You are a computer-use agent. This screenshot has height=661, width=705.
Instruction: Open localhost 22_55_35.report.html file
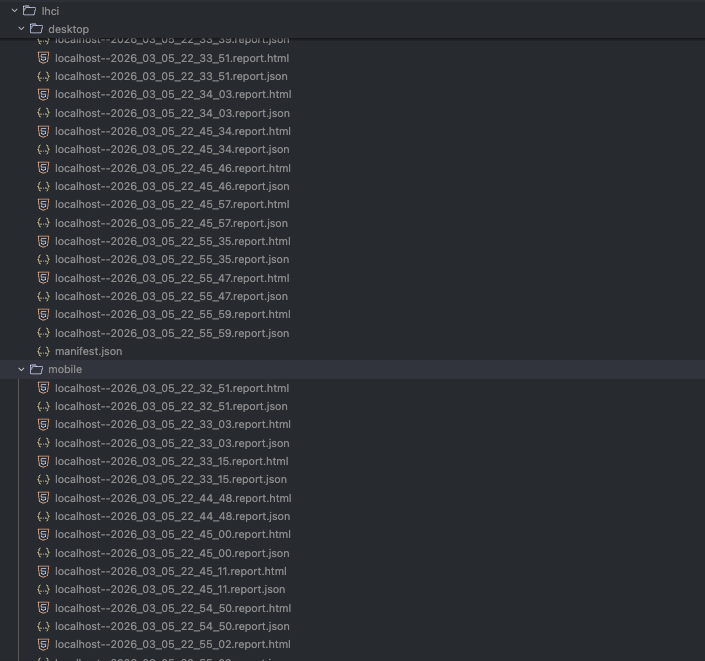tap(172, 241)
